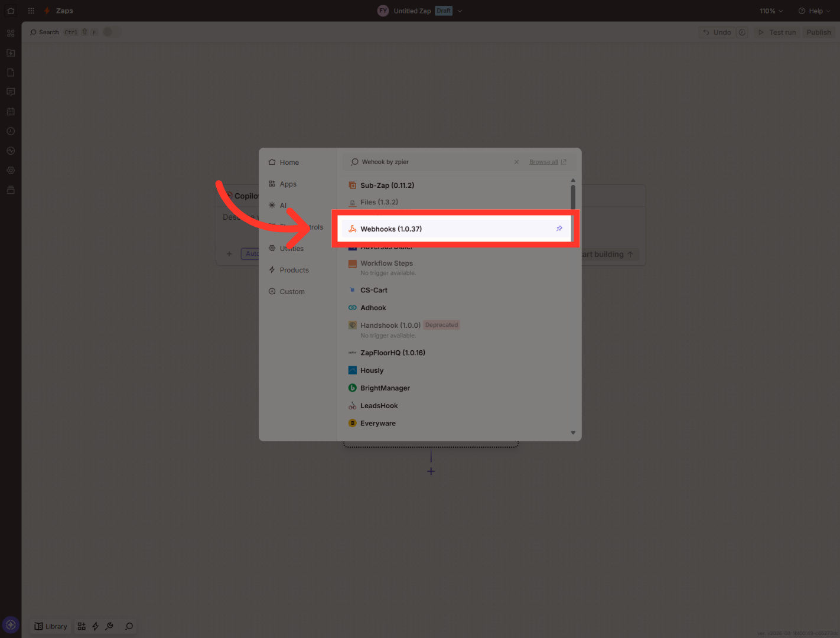Open the left sidebar settings gear icon
Viewport: 840px width, 638px height.
tap(11, 170)
